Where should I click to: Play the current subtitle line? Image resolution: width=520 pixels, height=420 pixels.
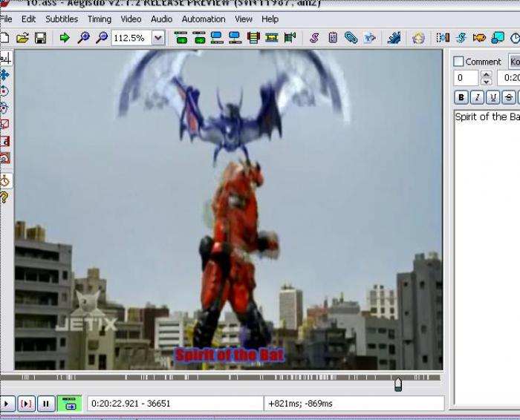(26, 404)
